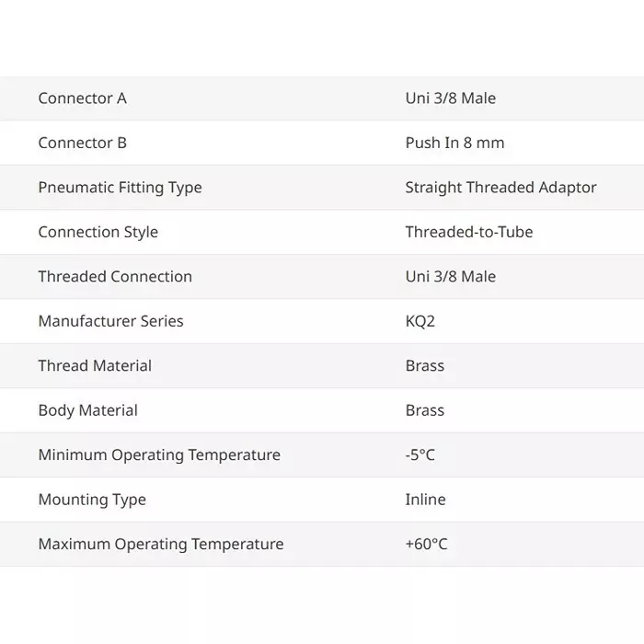
Task: Click the Mounting Type label
Action: [92, 500]
